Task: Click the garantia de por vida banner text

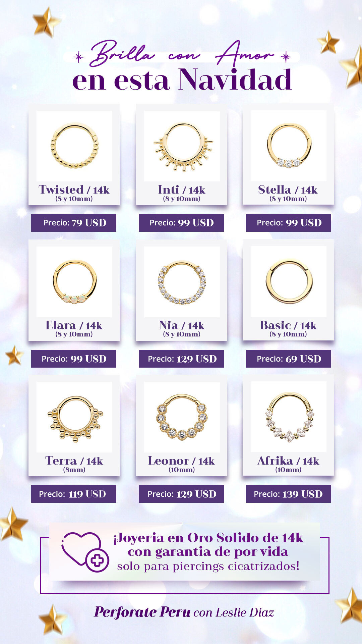Action: (208, 552)
